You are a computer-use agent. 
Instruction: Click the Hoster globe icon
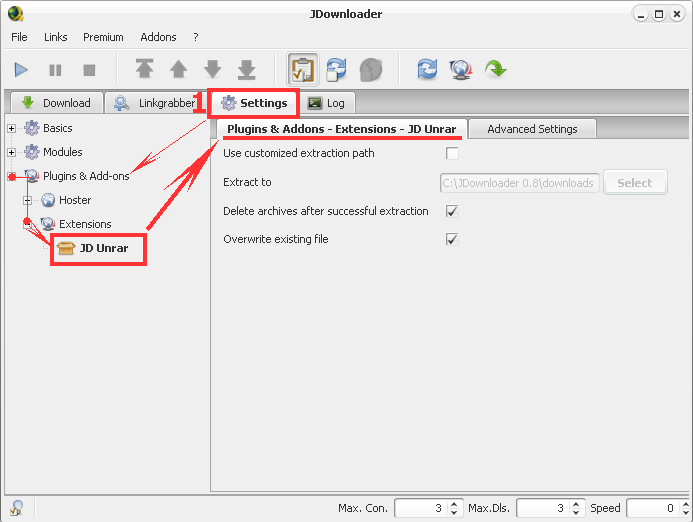click(x=48, y=200)
